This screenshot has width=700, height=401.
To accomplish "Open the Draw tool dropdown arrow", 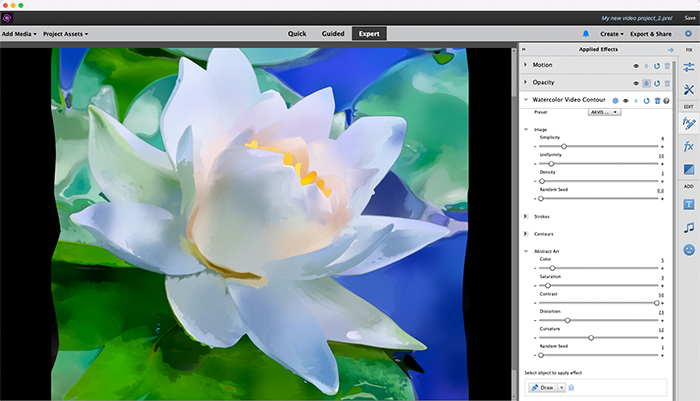I will click(562, 388).
